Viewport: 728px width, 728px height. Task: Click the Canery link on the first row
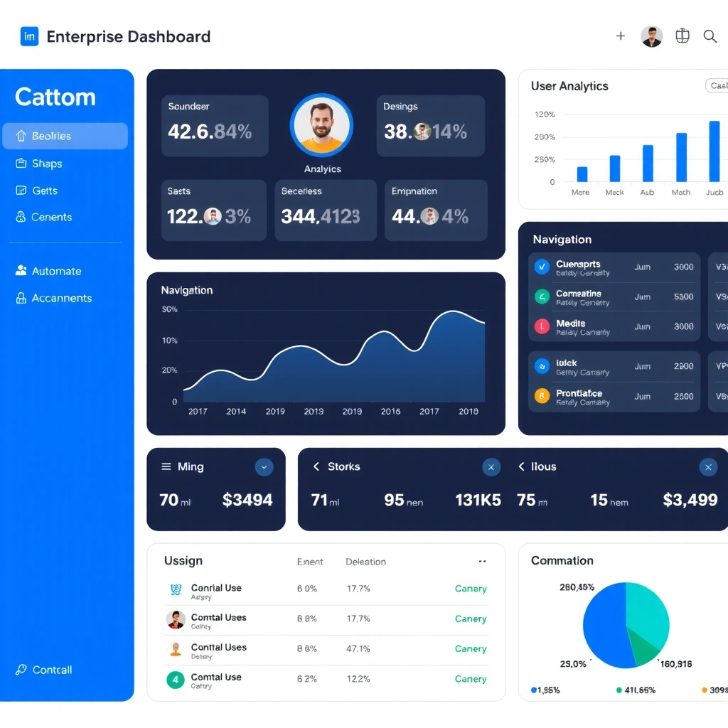470,589
